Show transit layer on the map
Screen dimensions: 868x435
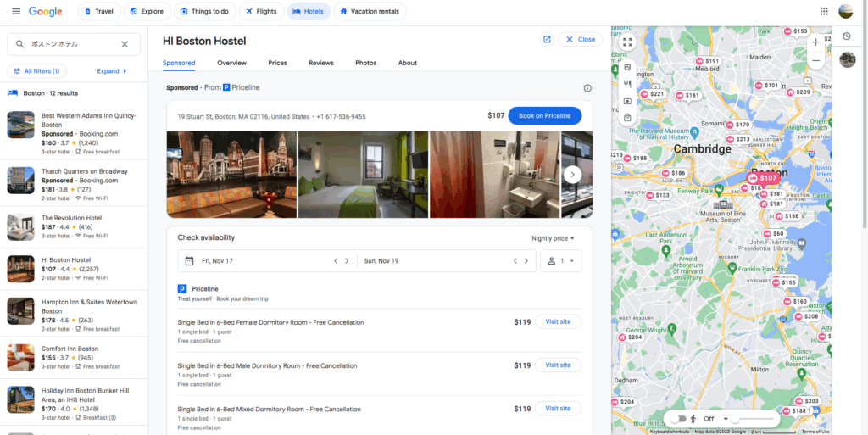point(627,67)
